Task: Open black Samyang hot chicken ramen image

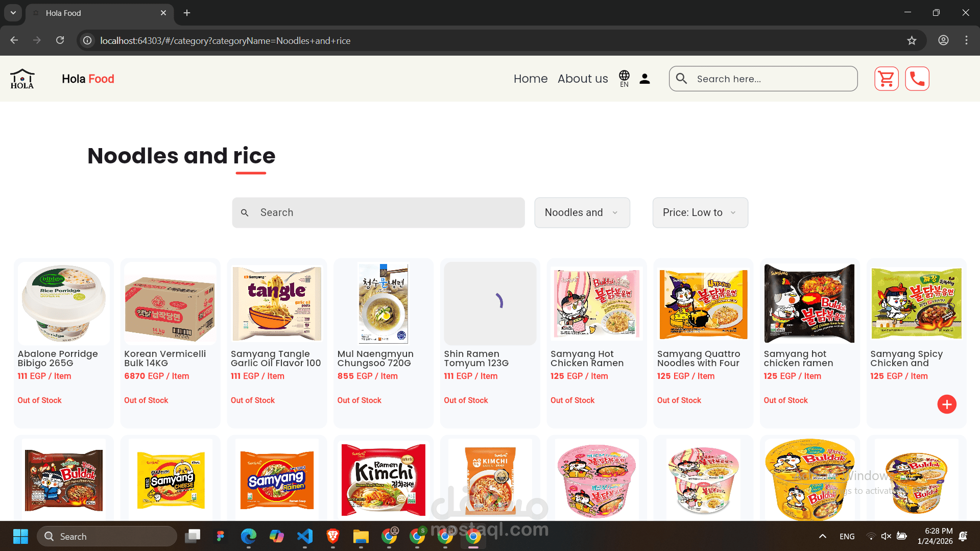Action: (809, 303)
